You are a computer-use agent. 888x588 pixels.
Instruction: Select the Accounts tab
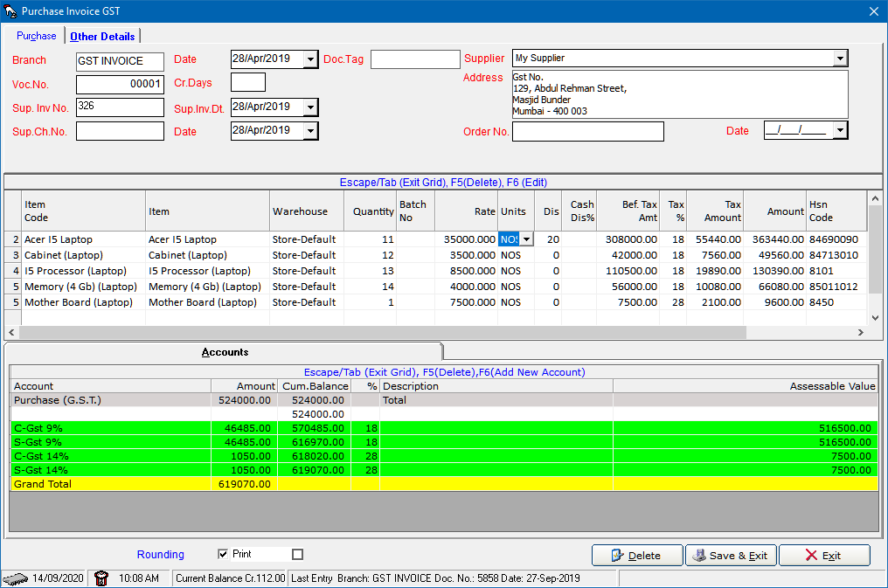[x=225, y=352]
